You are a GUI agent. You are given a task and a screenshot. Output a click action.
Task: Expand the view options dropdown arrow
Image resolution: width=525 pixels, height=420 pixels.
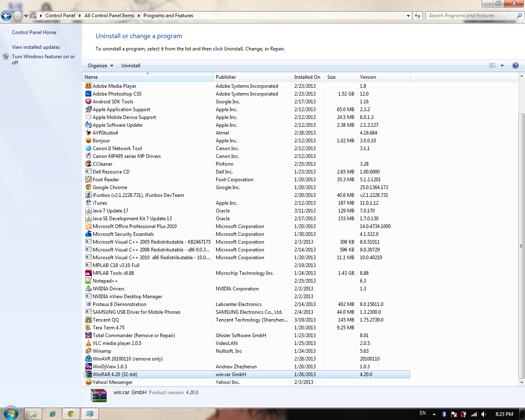(502, 66)
